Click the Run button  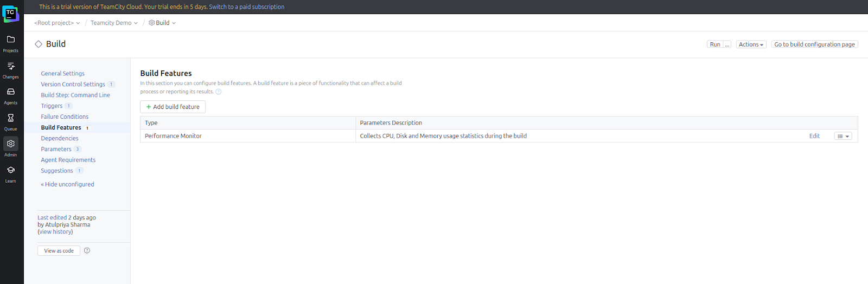pos(715,44)
